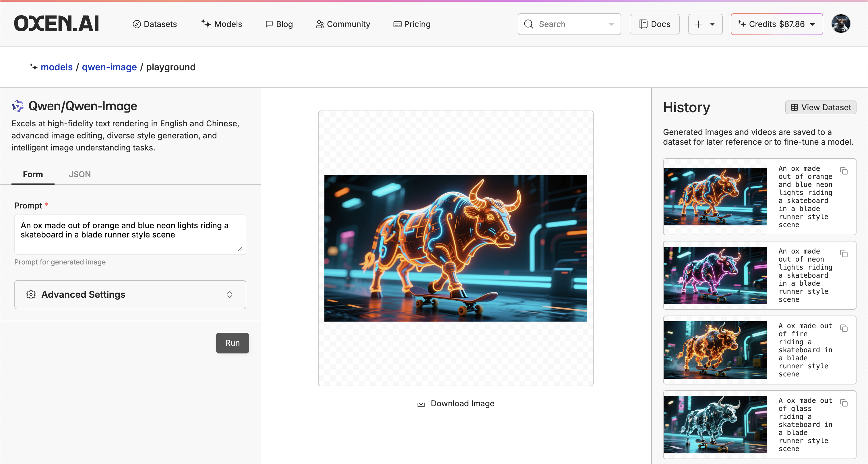Click the Download Image icon

pos(421,403)
